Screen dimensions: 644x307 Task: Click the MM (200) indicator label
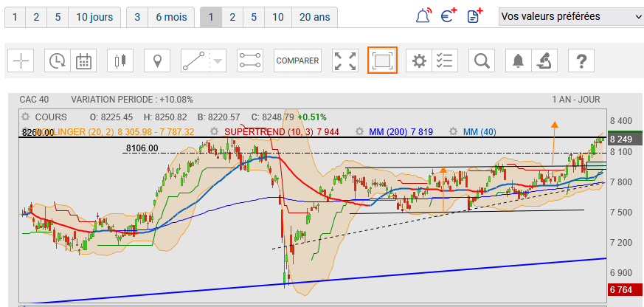[401, 132]
